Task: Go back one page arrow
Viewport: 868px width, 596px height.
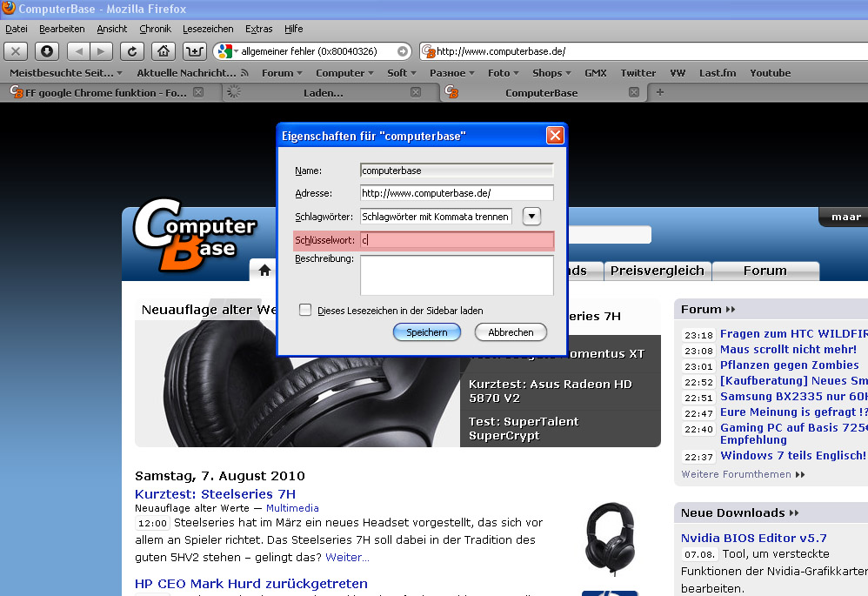Action: [x=78, y=51]
